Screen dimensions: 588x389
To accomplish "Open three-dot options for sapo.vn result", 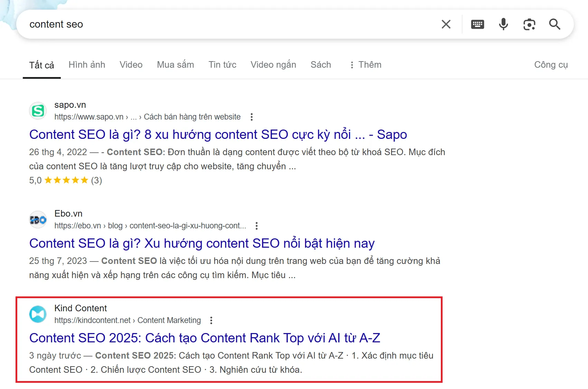I will coord(252,117).
